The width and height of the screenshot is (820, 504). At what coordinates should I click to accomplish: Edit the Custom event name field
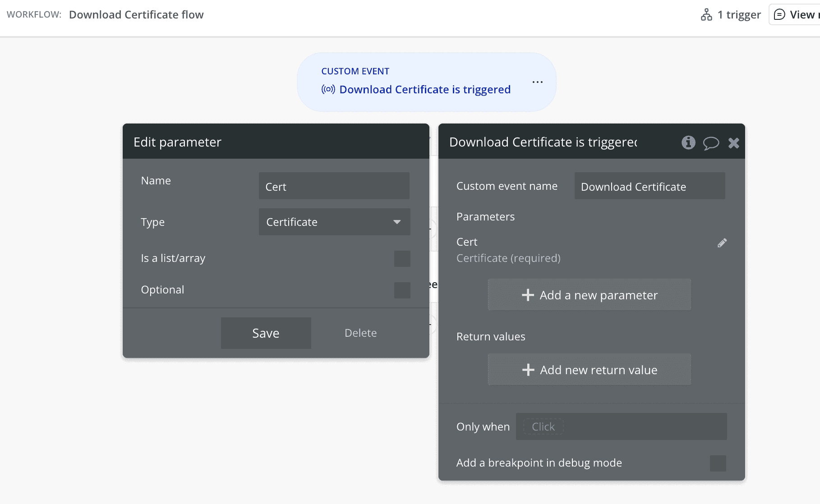point(649,186)
